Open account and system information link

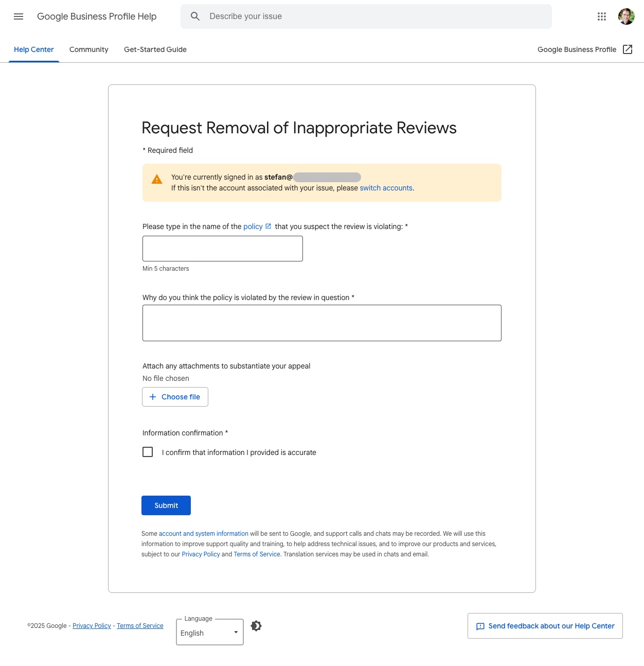[204, 534]
